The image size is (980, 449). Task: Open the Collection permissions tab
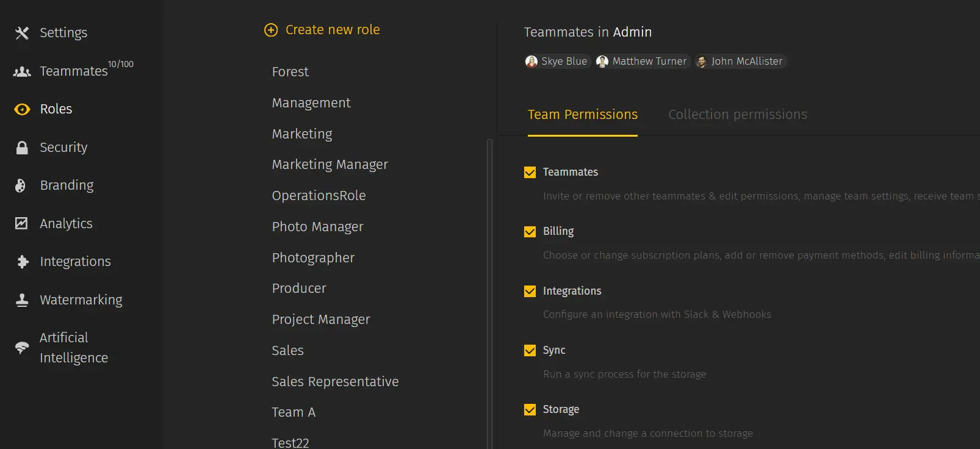click(738, 115)
